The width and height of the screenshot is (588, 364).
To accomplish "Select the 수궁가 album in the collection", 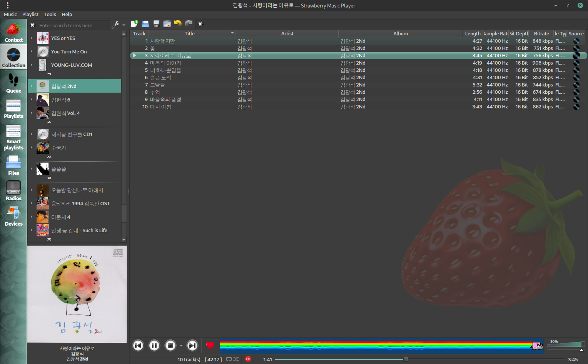I will (x=74, y=148).
